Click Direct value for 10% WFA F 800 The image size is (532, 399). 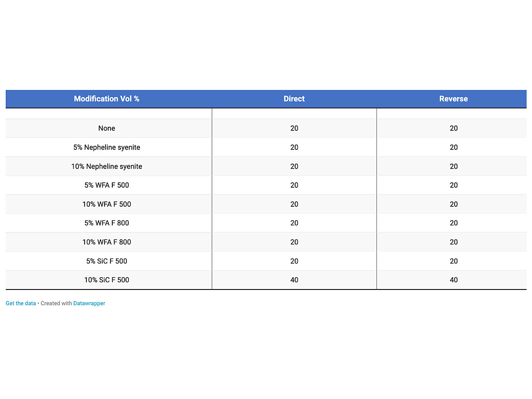click(x=294, y=242)
